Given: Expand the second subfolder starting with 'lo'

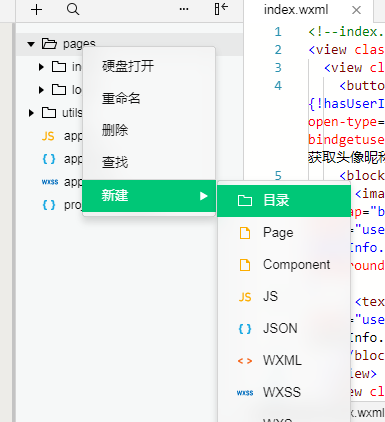Looking at the screenshot, I should click(41, 90).
